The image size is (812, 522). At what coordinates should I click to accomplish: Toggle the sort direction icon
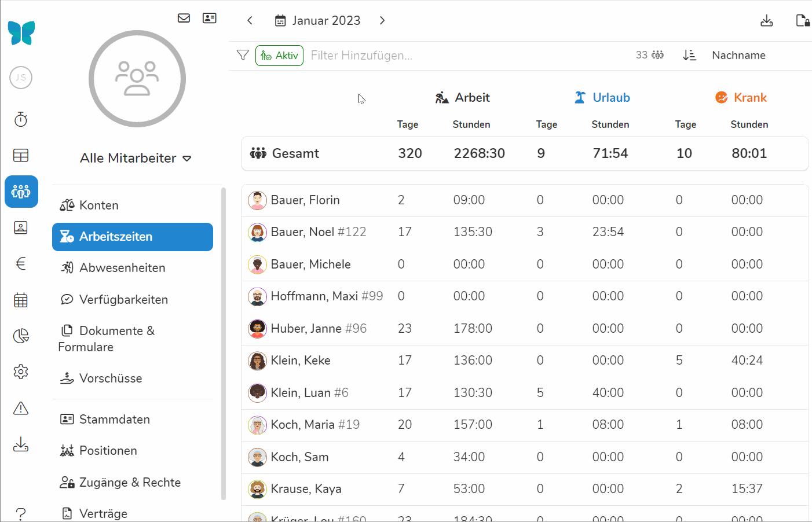coord(689,55)
